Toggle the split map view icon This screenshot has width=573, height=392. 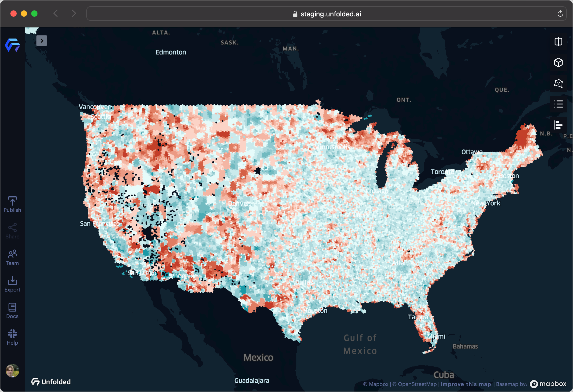pos(558,42)
